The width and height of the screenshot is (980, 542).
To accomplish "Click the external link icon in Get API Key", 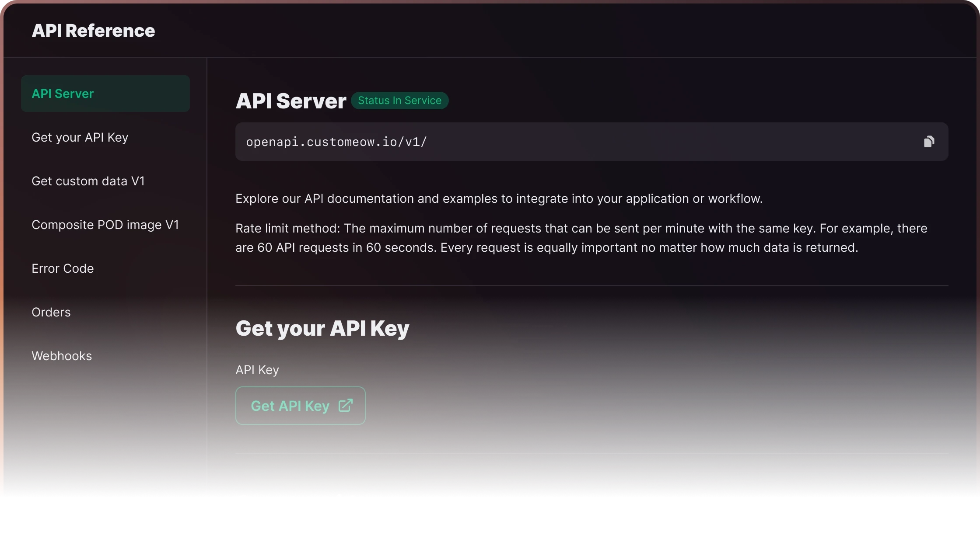I will coord(345,406).
